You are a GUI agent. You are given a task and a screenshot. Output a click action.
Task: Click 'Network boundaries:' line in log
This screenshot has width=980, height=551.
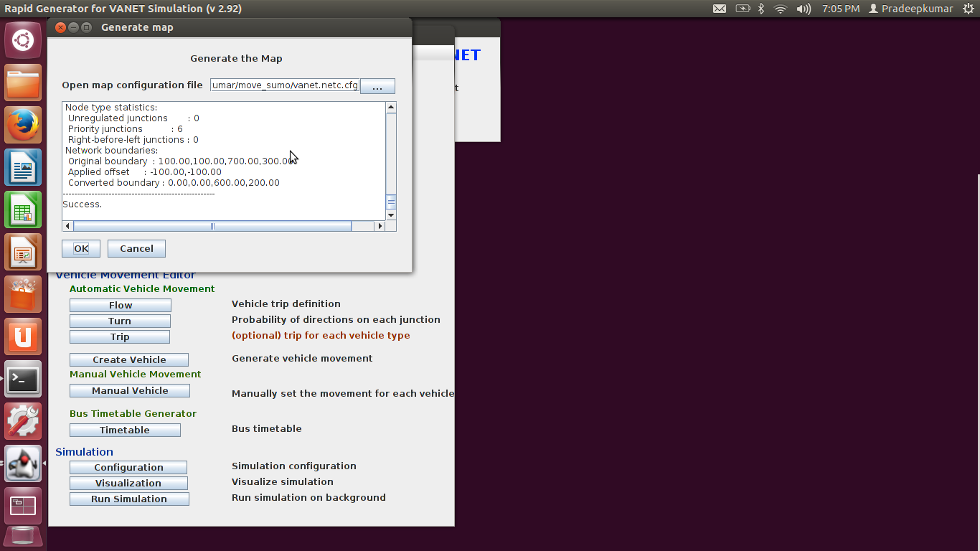[x=111, y=151]
